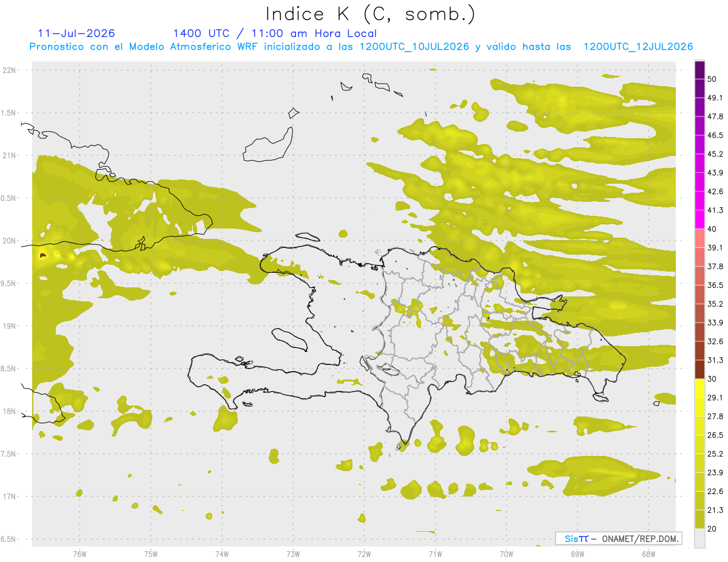Pick the salmon color bar segment between 39.1 and 40
The height and width of the screenshot is (562, 728).
[x=699, y=238]
